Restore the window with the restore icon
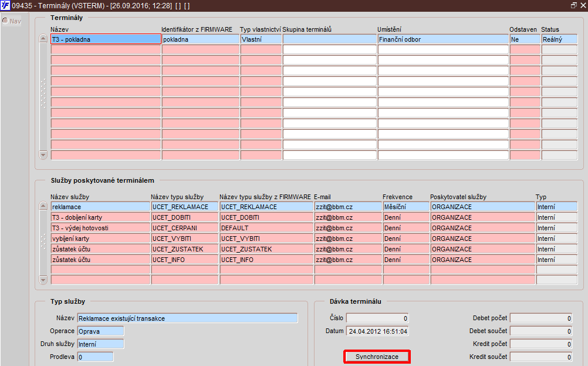Image resolution: width=588 pixels, height=366 pixels. [573, 6]
